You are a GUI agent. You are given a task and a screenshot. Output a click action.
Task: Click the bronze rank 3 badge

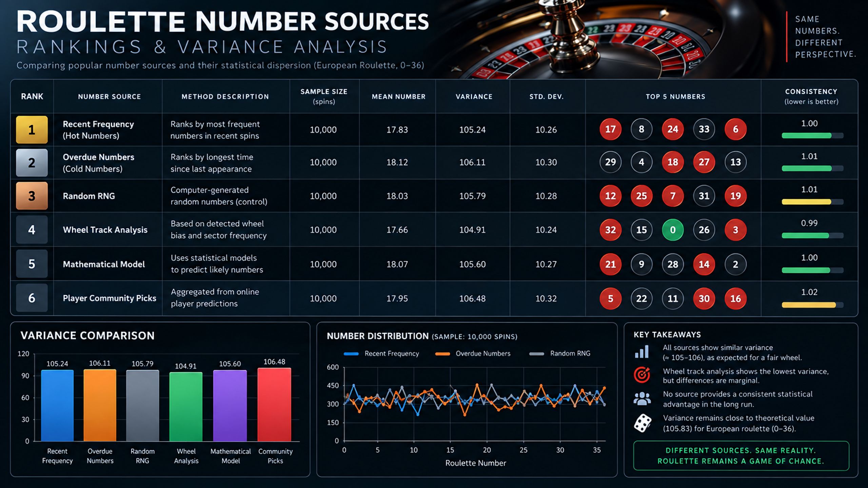[x=32, y=196]
